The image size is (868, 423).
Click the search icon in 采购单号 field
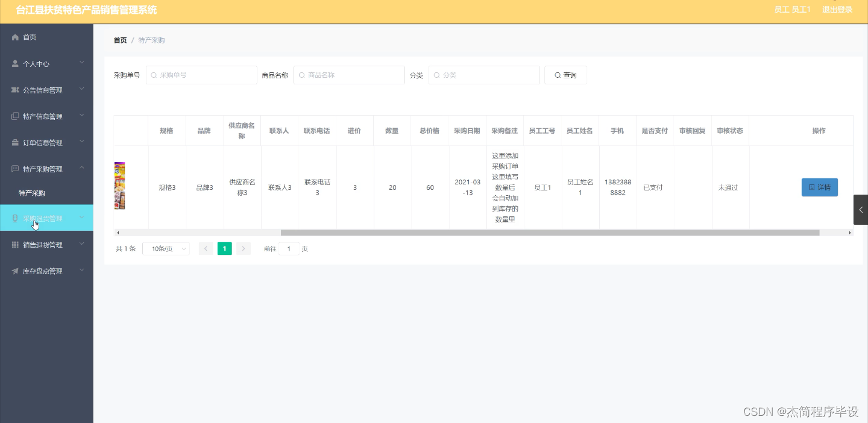point(154,75)
